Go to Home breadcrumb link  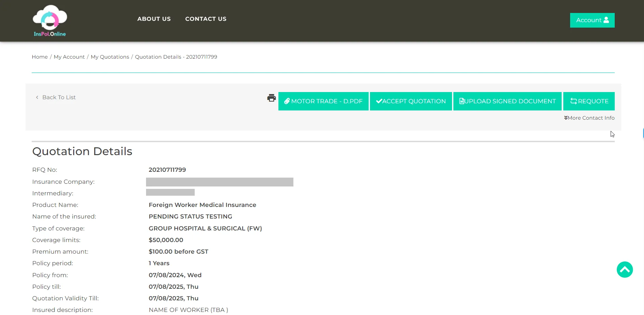[x=40, y=57]
